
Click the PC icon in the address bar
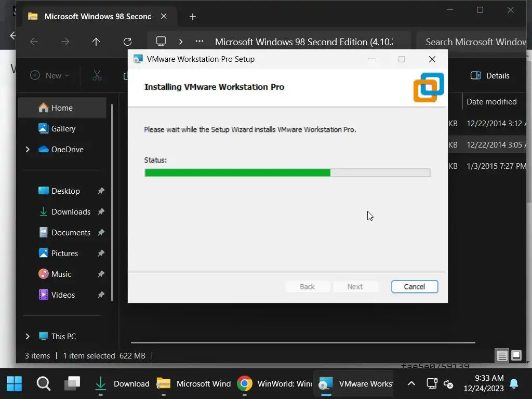click(161, 42)
